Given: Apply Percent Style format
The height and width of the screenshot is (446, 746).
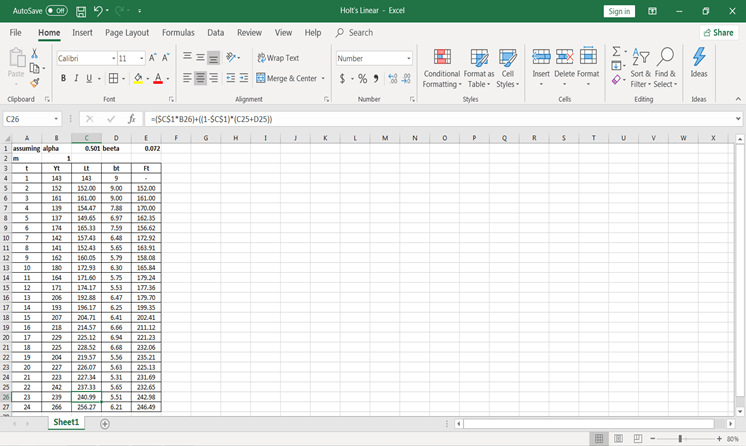Looking at the screenshot, I should pyautogui.click(x=363, y=79).
